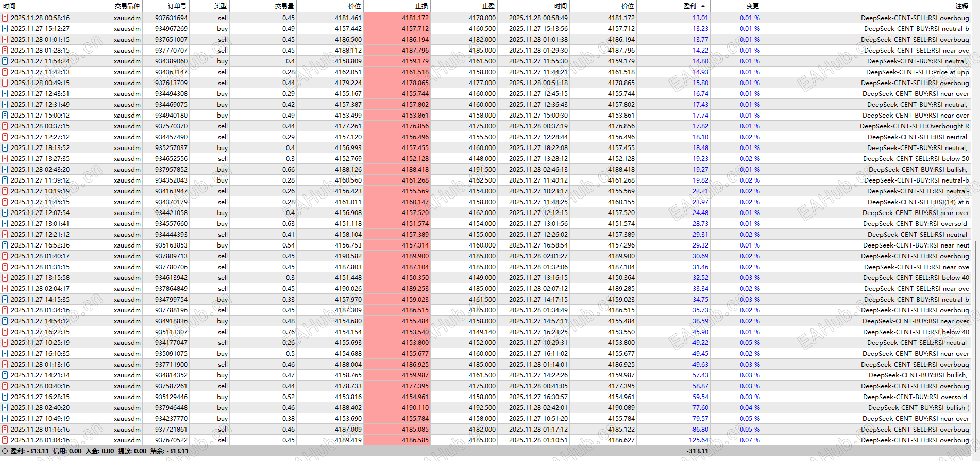Click the buy icon of row 2025.11.27 15:12:27

pos(5,28)
